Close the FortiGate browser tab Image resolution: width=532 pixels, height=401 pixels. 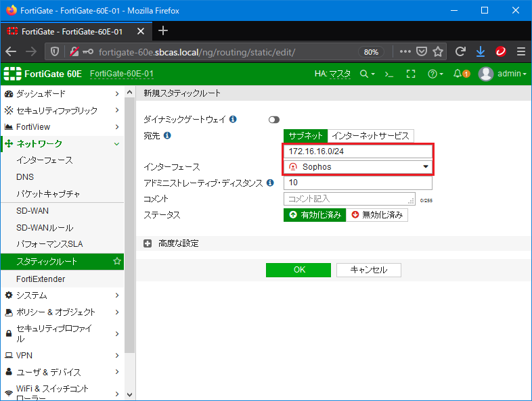(x=141, y=32)
